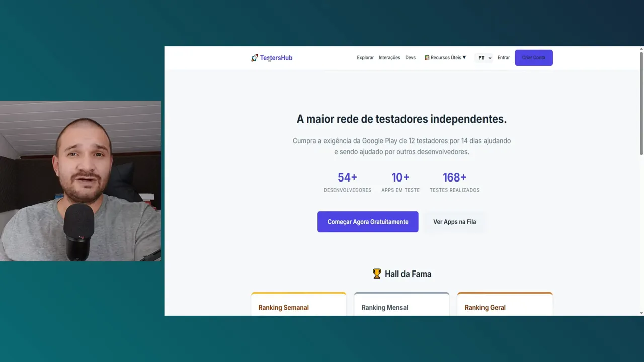The image size is (644, 362).
Task: Click the Entrar login link
Action: [504, 58]
